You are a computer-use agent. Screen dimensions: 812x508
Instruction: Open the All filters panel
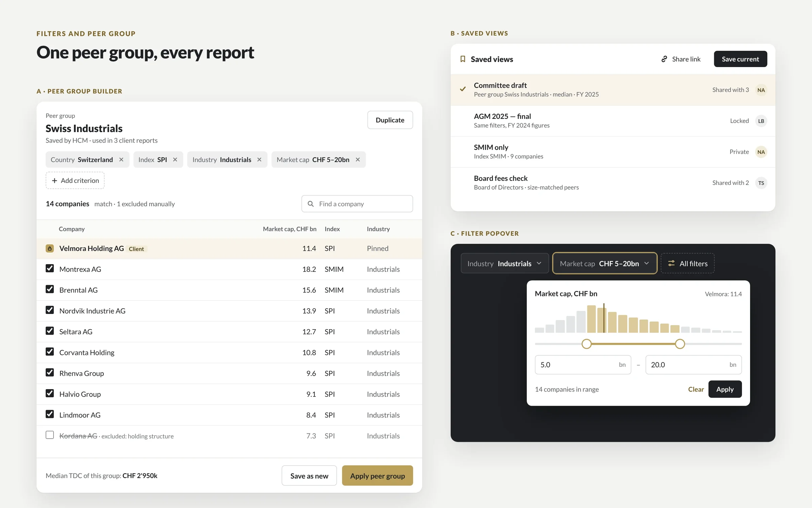tap(687, 263)
